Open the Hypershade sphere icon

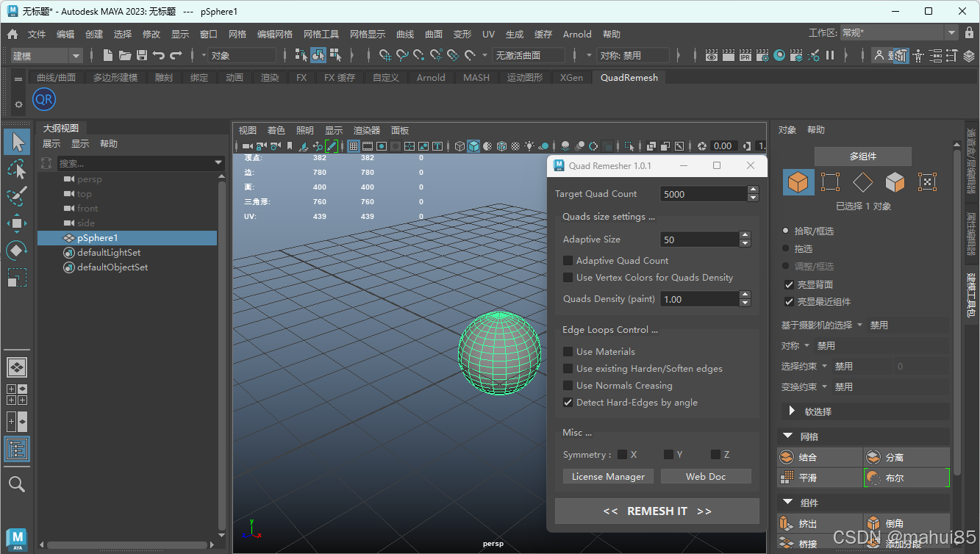(779, 55)
